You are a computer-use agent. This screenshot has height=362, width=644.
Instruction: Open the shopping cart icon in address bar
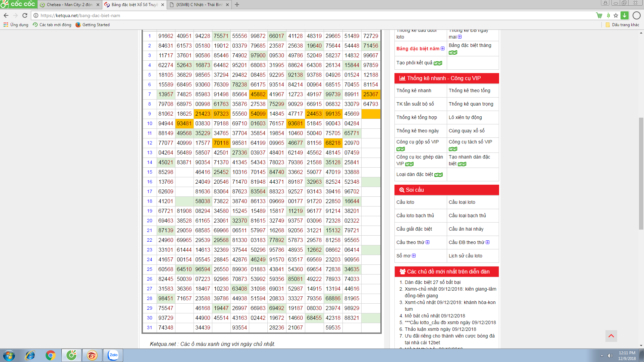click(599, 15)
